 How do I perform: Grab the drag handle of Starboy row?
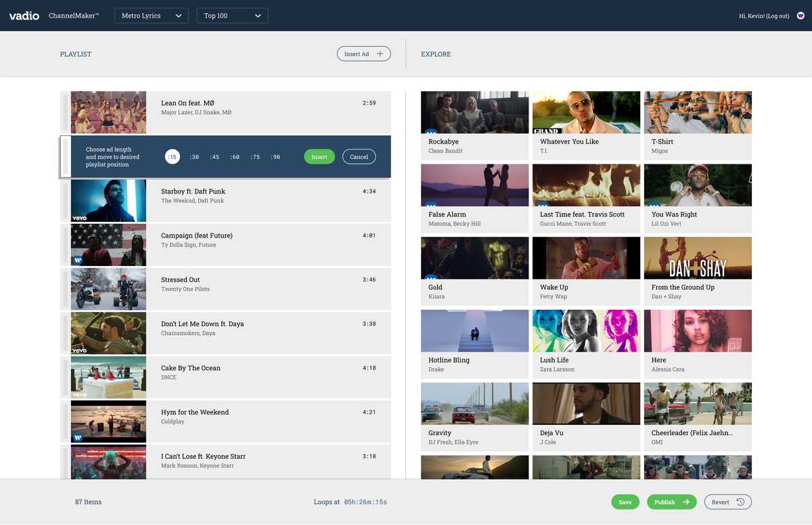tap(66, 200)
